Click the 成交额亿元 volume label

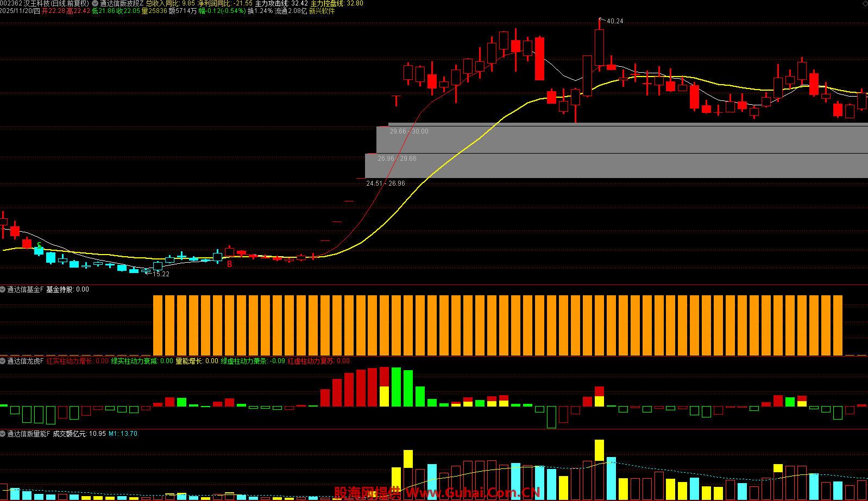(70, 434)
